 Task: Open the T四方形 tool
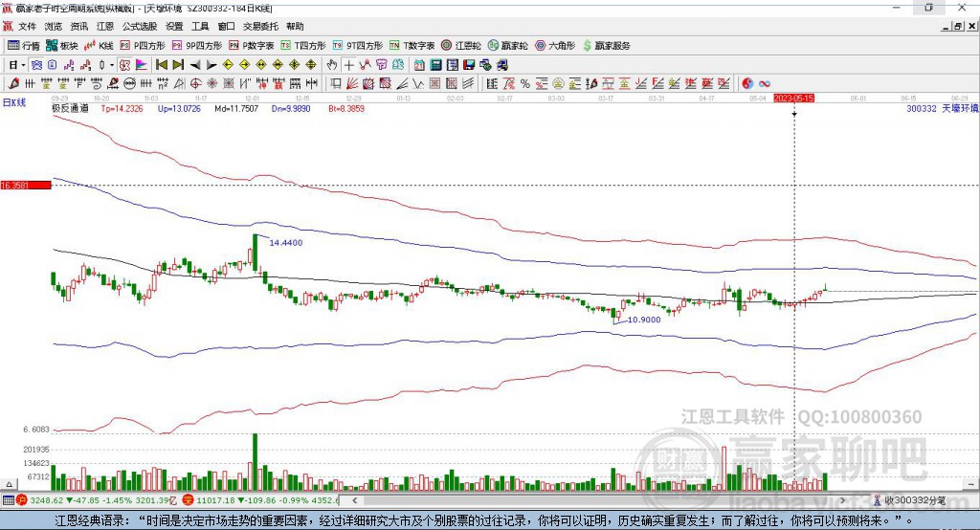point(303,46)
